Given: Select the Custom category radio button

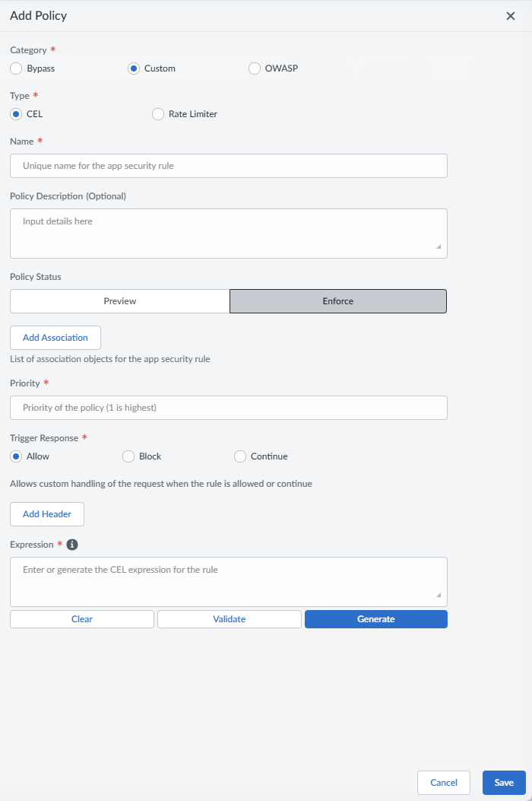Looking at the screenshot, I should [134, 68].
